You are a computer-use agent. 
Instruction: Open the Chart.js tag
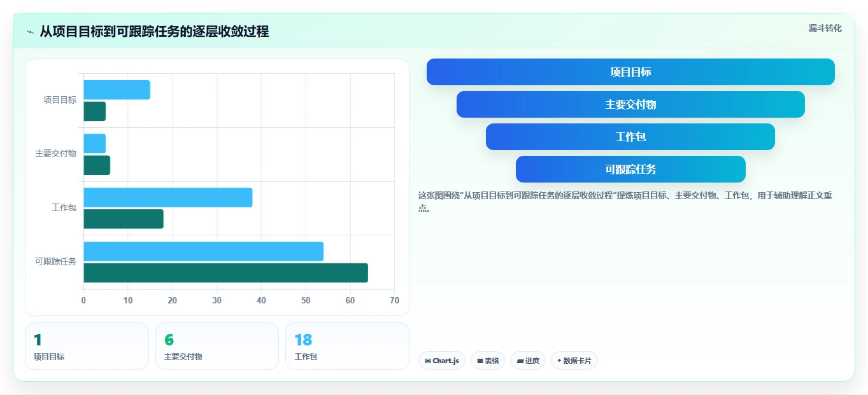click(442, 361)
